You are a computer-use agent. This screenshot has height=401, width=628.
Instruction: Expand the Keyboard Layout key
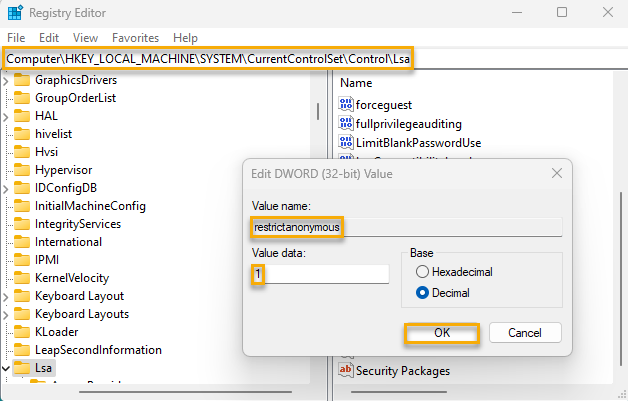[7, 296]
